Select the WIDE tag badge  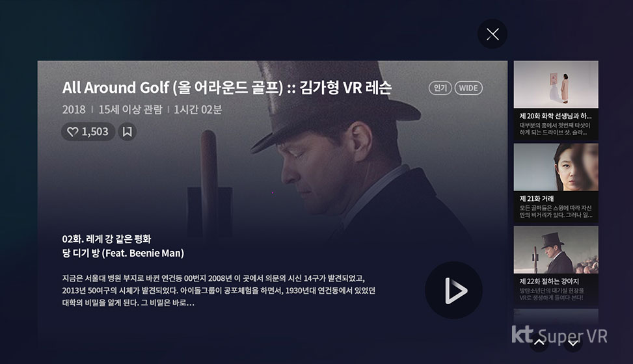468,88
